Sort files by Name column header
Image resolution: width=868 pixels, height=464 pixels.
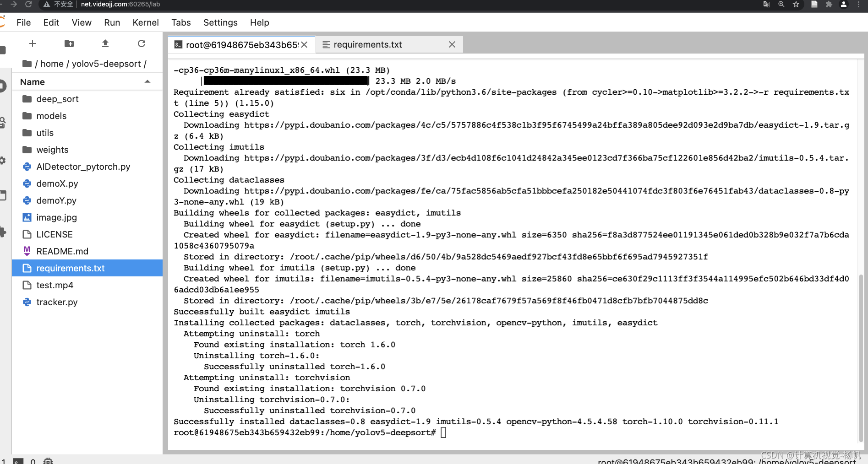87,82
